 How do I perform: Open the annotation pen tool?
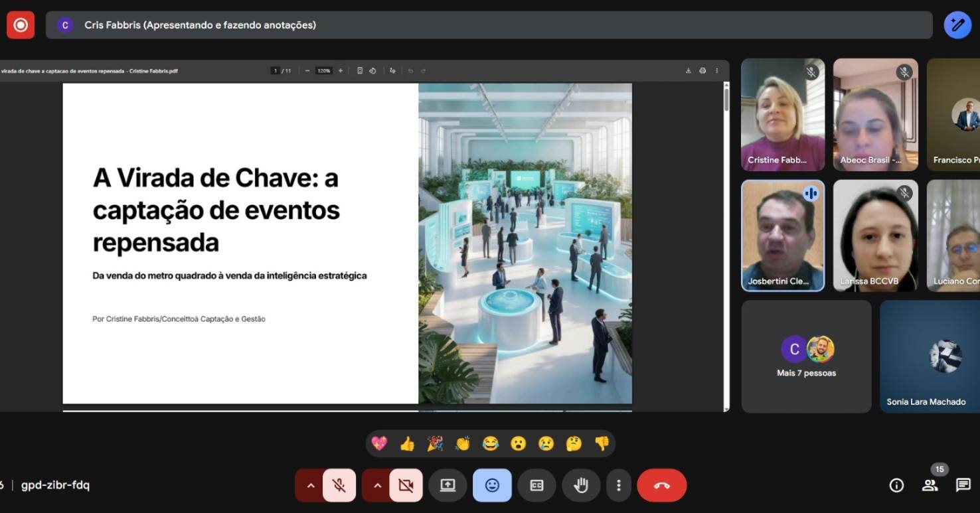coord(957,25)
